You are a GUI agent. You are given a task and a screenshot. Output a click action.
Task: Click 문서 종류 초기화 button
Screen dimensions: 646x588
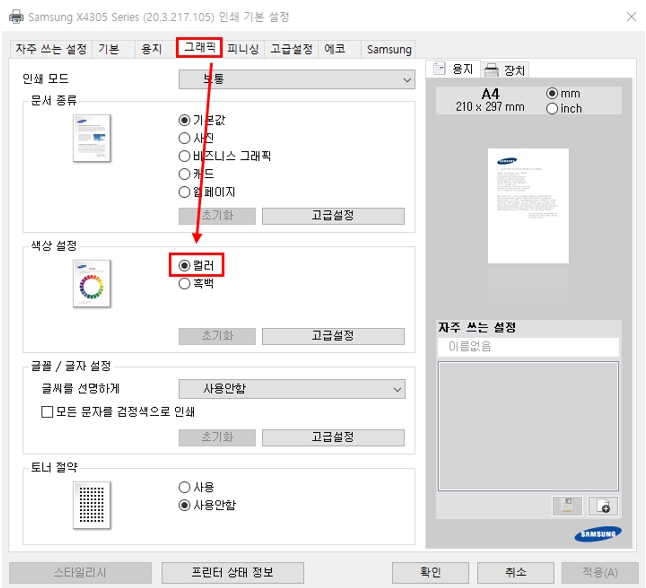[217, 216]
